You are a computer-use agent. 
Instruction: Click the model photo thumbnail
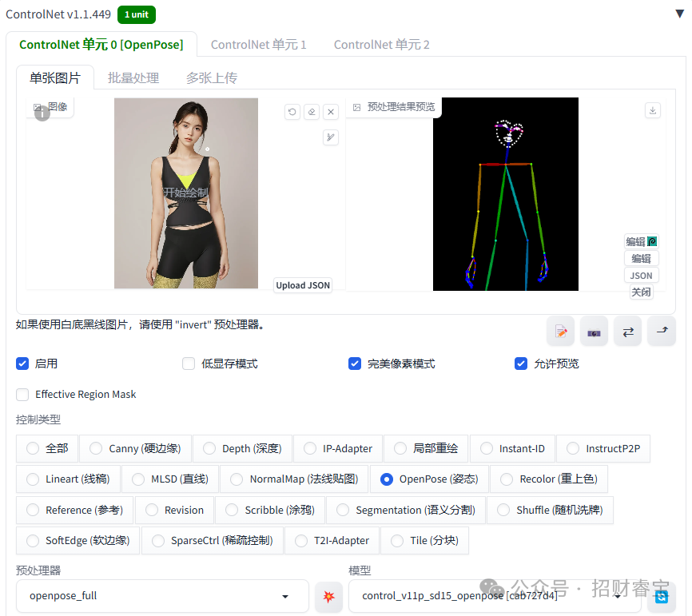click(x=185, y=193)
